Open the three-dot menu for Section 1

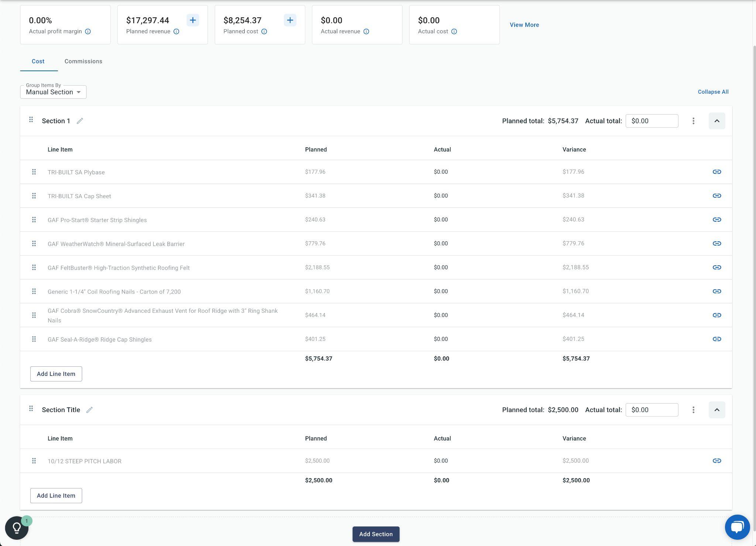[x=693, y=121]
